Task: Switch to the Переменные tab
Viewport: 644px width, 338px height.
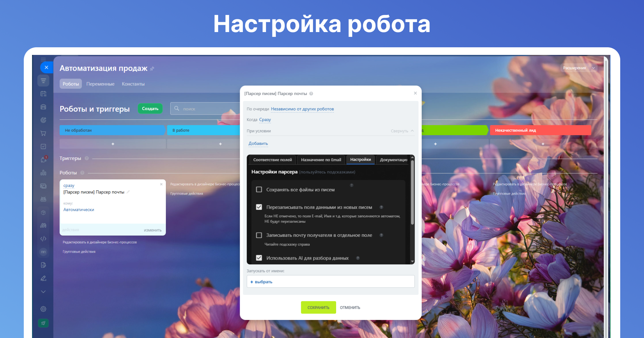Action: (100, 84)
